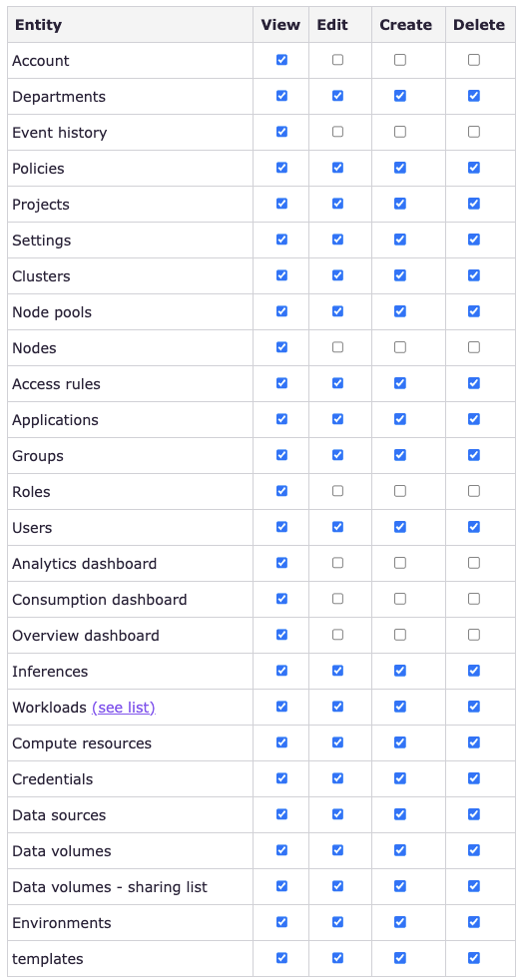Uncheck Departments Delete permission
523x980 pixels.
(x=474, y=96)
